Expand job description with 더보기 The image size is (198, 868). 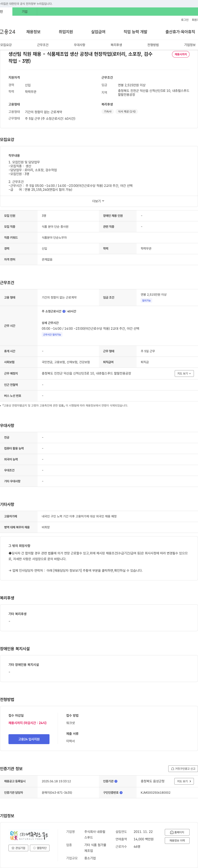[x=98, y=201]
